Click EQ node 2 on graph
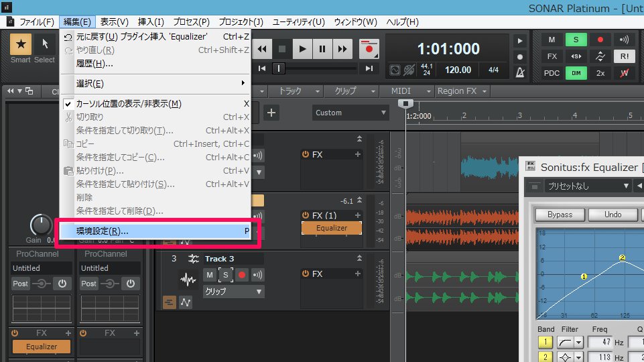Screen dimensions: 644x362 tap(623, 257)
